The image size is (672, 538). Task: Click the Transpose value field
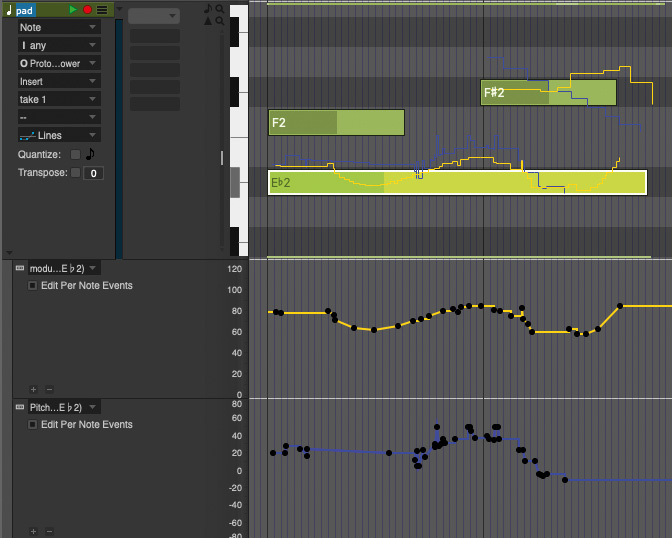[92, 173]
